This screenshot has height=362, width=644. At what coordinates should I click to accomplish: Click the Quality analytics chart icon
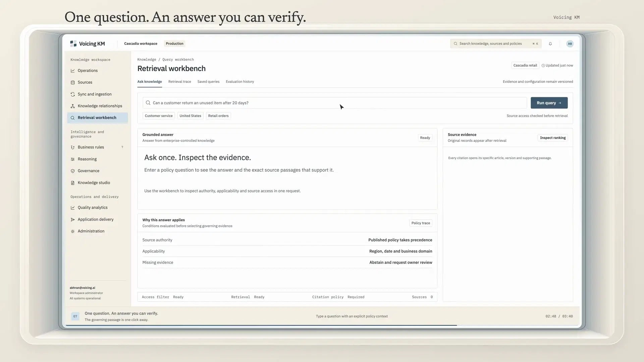(72, 208)
